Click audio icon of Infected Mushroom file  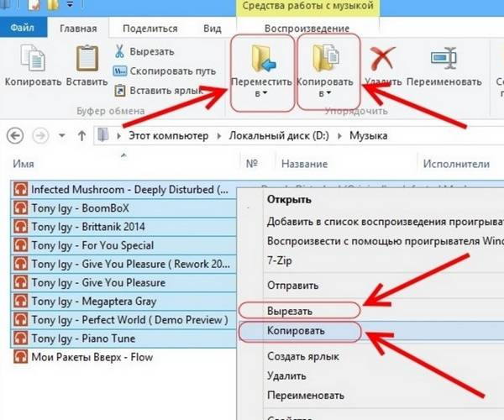click(x=20, y=189)
